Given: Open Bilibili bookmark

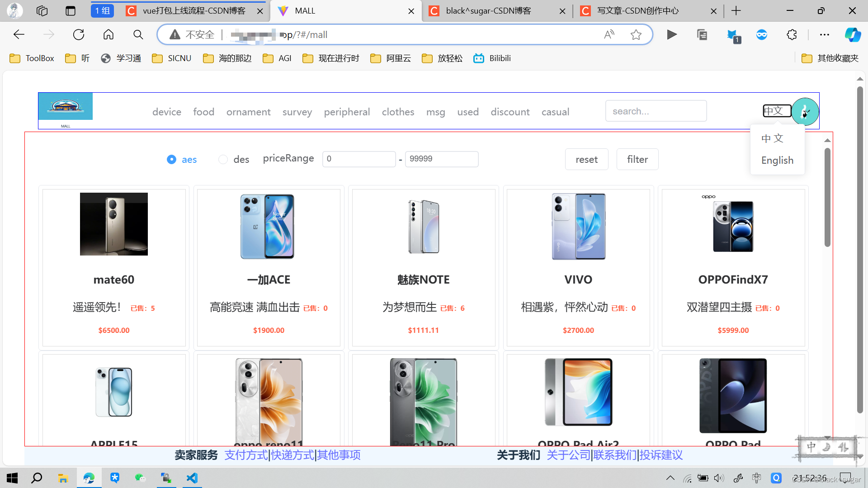Looking at the screenshot, I should (x=492, y=58).
